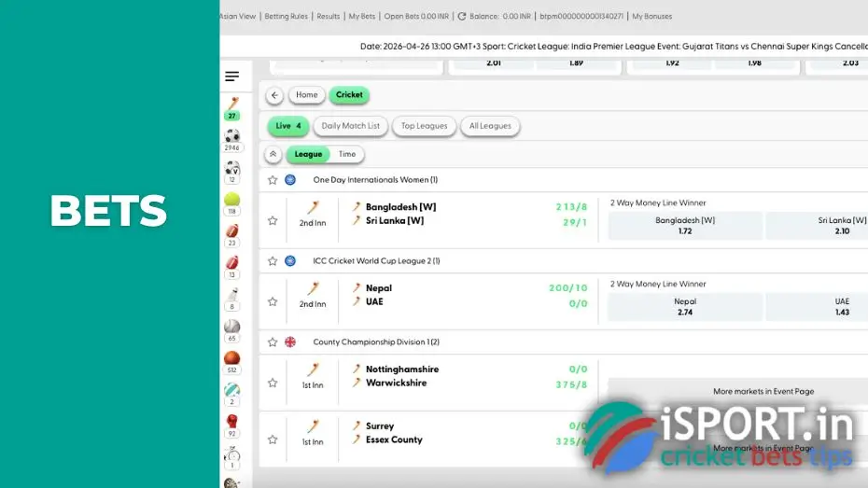Click the refresh balance icon
The width and height of the screenshot is (868, 488).
tap(462, 16)
